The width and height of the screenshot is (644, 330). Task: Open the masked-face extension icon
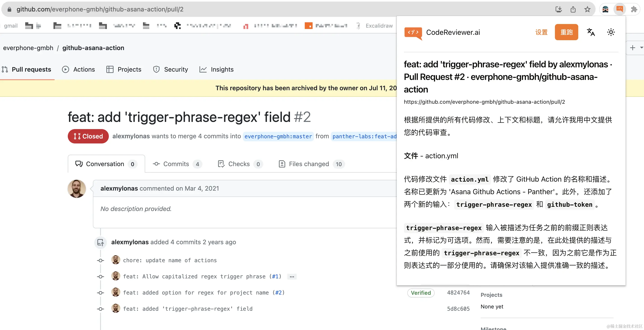[605, 9]
